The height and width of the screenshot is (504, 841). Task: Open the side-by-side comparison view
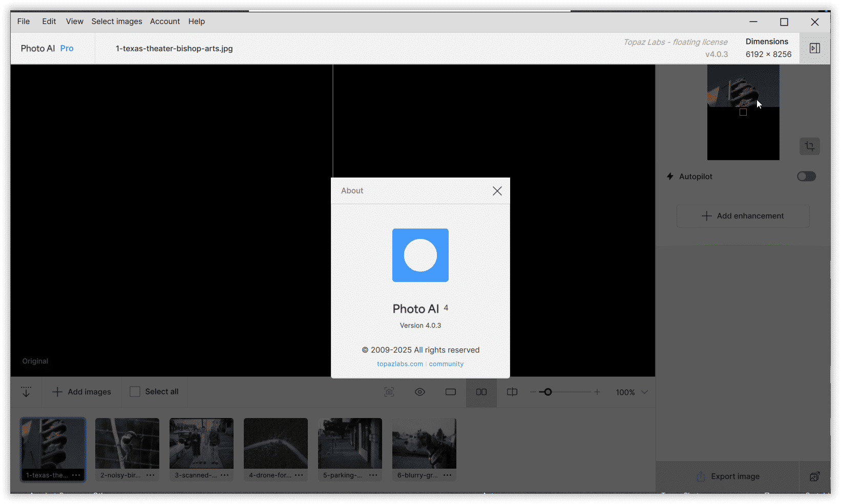[481, 392]
